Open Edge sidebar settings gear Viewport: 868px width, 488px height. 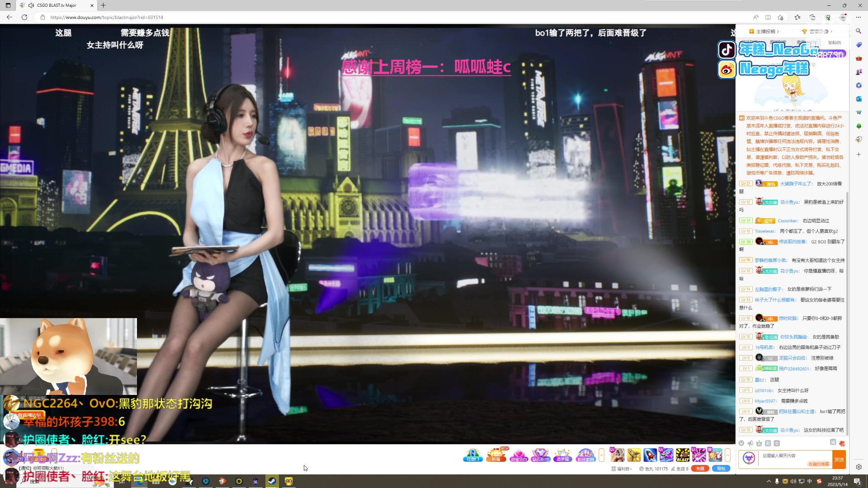859,467
